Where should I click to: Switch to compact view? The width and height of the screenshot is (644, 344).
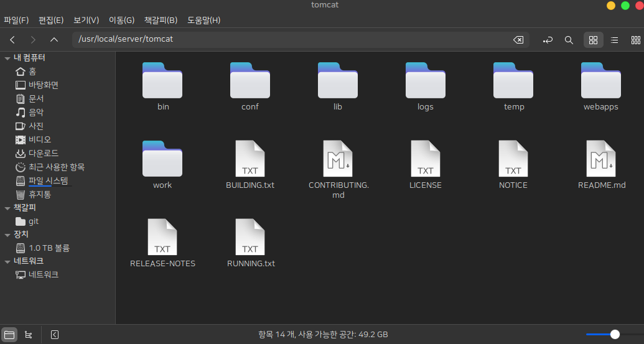(x=636, y=40)
